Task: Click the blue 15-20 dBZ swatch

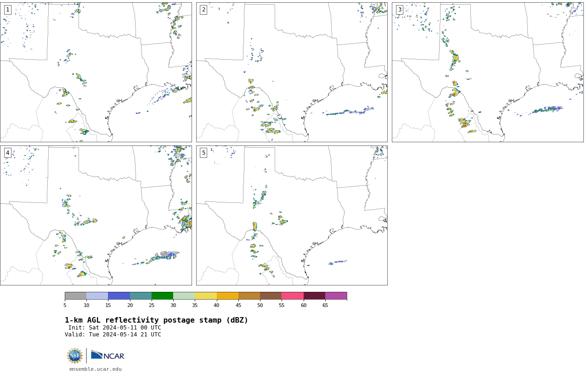Action: 119,296
